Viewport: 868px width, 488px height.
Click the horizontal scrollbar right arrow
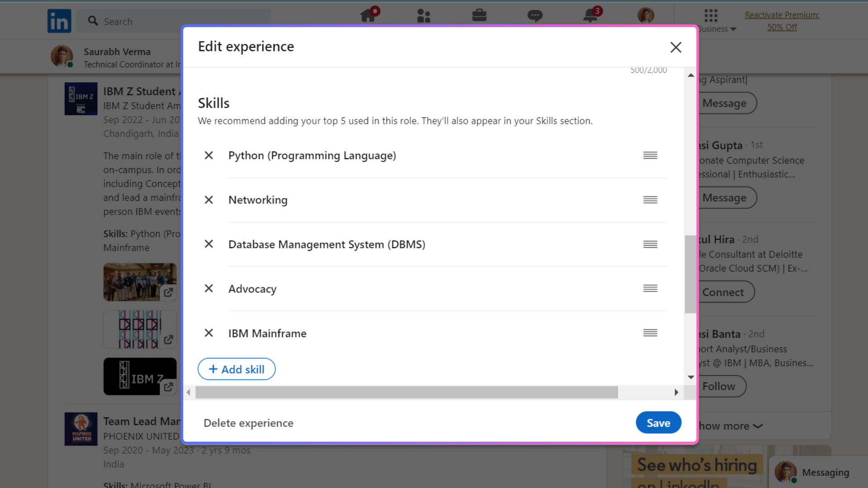click(676, 392)
